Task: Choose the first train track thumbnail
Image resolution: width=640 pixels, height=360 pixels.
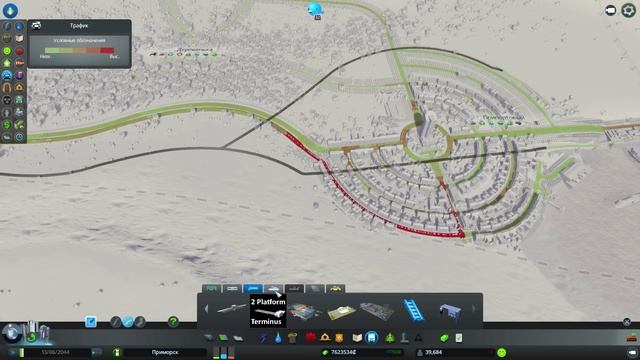Action: click(231, 309)
